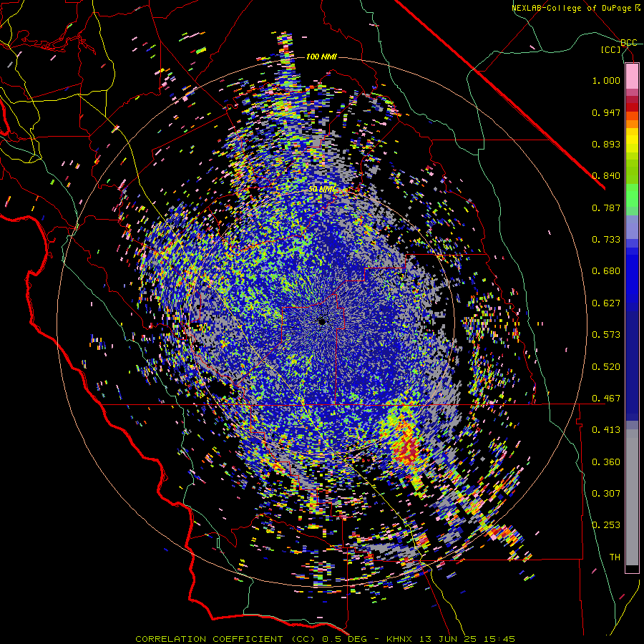Pick the gray segment of the color bar

pos(632,497)
